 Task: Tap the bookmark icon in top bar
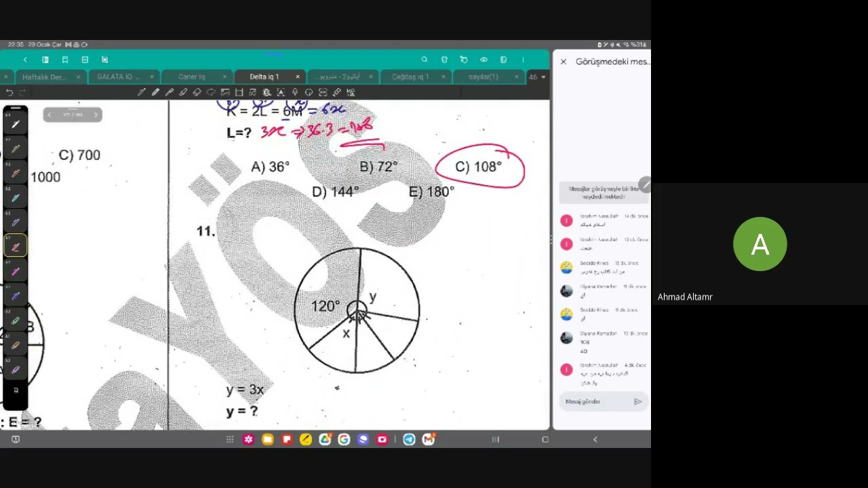point(64,60)
